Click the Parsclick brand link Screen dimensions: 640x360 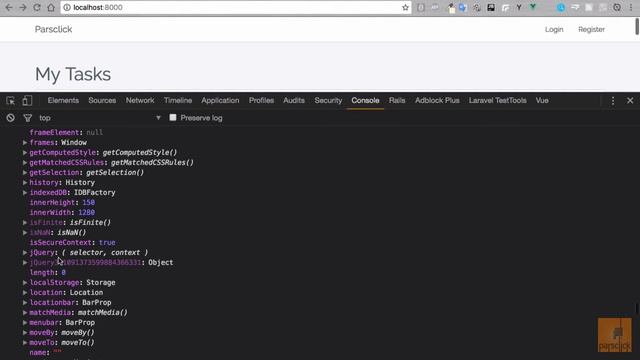pyautogui.click(x=53, y=29)
